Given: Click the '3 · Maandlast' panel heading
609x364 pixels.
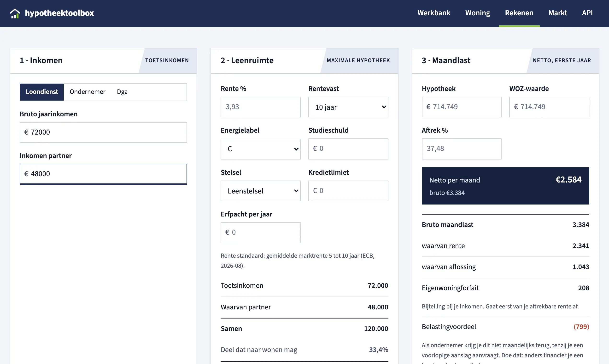Looking at the screenshot, I should [x=446, y=60].
